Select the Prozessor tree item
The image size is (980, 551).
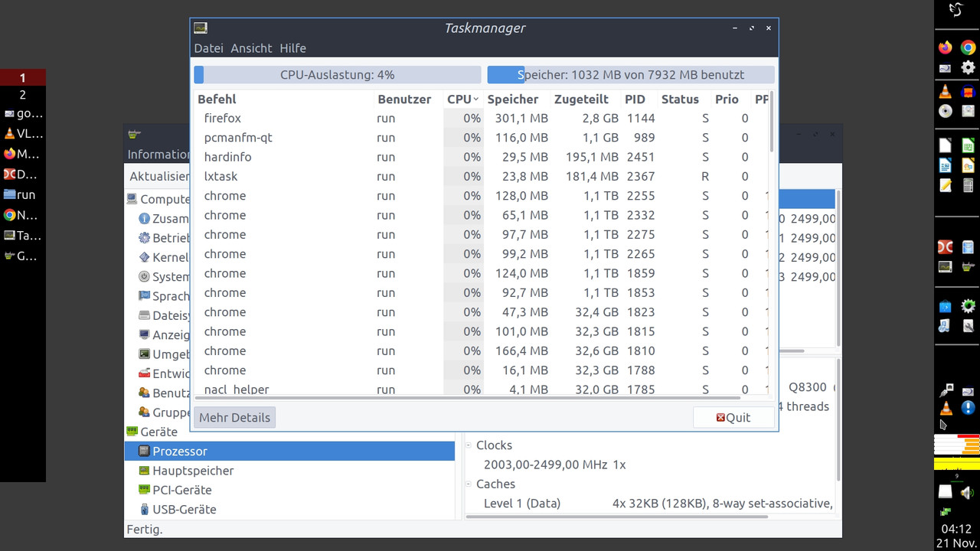pos(289,452)
